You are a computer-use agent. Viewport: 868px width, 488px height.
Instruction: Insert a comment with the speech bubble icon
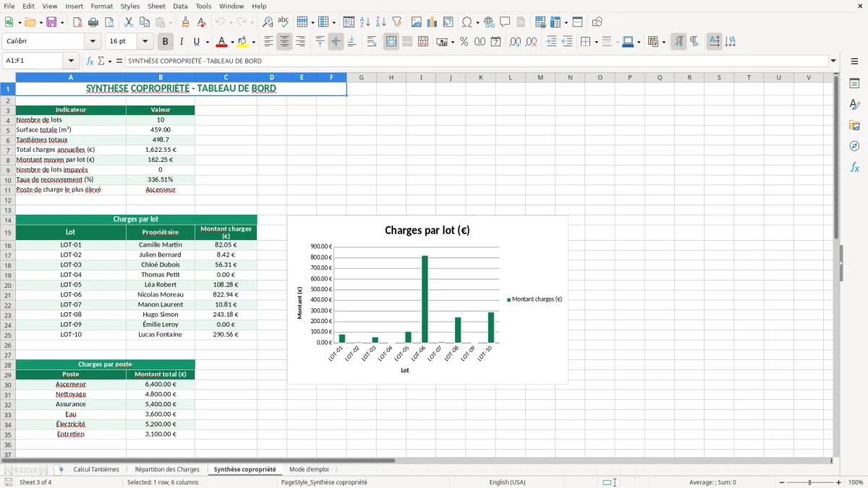coord(505,22)
